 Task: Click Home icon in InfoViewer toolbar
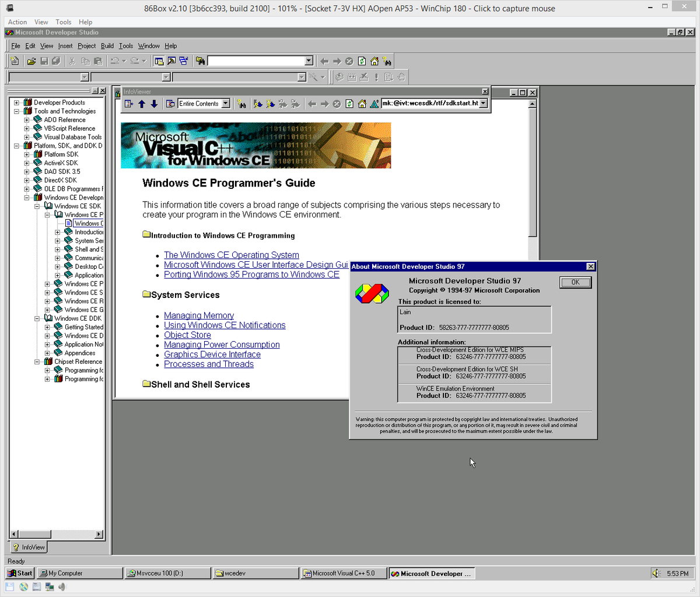tap(362, 104)
